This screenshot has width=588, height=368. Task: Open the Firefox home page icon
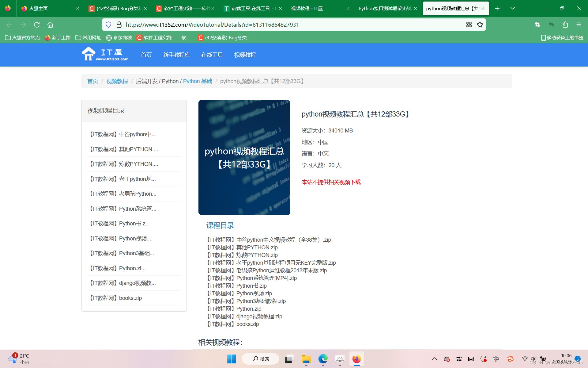pos(50,25)
